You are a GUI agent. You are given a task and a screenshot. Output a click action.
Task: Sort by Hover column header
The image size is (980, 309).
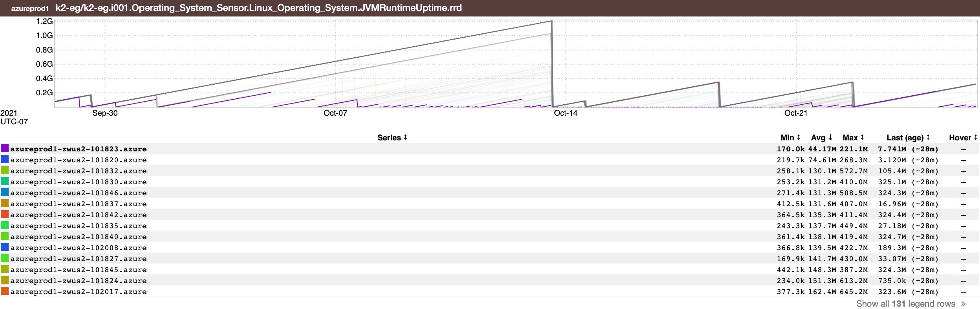963,138
